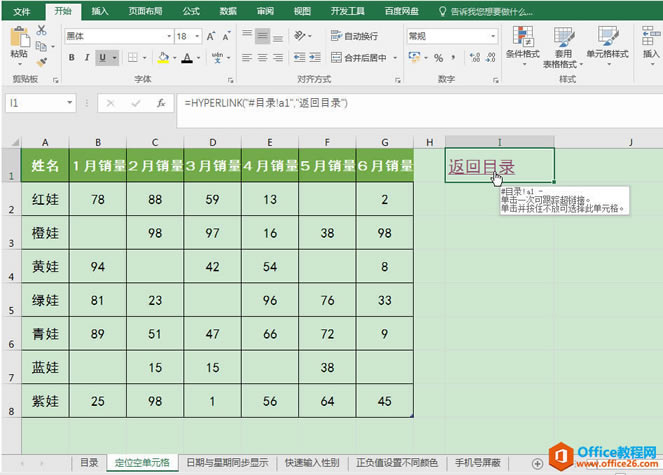Click the phonetic guide wén icon

point(217,58)
